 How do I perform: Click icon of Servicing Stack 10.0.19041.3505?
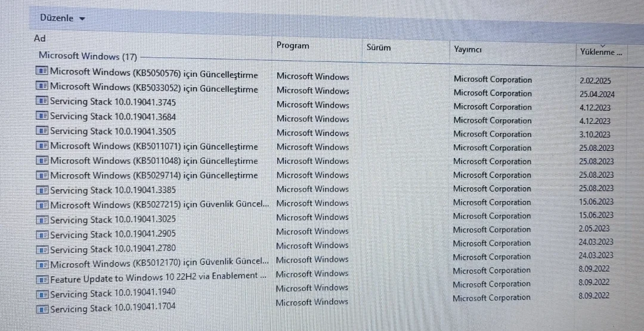pos(42,131)
